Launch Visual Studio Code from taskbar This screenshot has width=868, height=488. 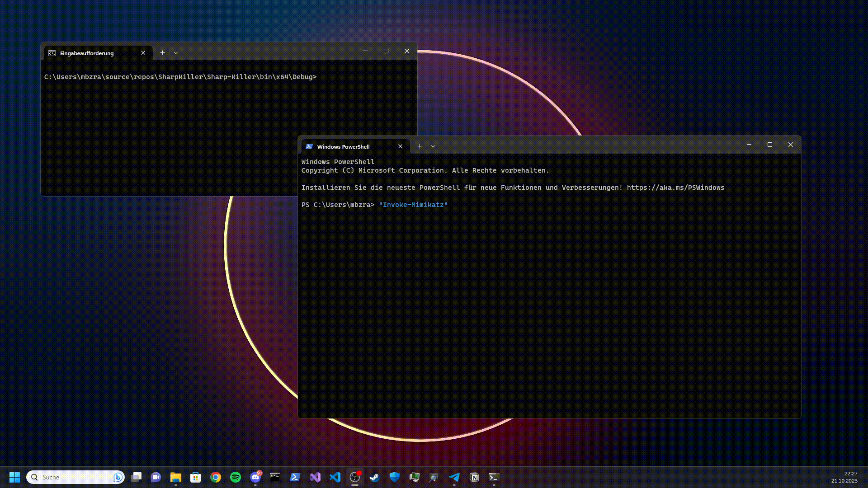point(335,477)
